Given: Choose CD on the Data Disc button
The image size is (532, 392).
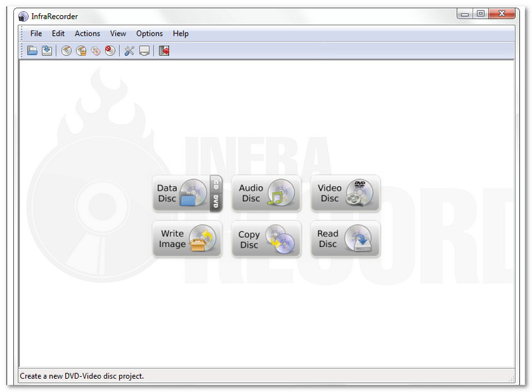Looking at the screenshot, I should tap(215, 185).
